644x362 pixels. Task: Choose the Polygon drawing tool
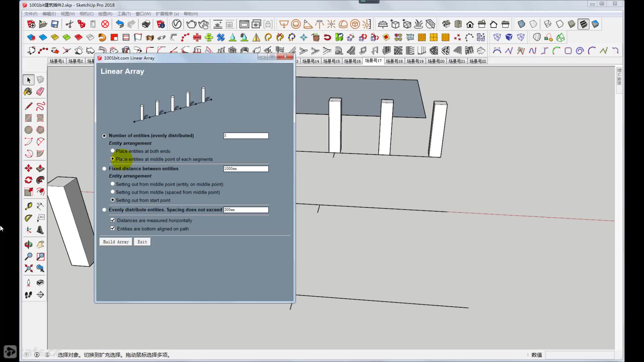click(x=40, y=130)
